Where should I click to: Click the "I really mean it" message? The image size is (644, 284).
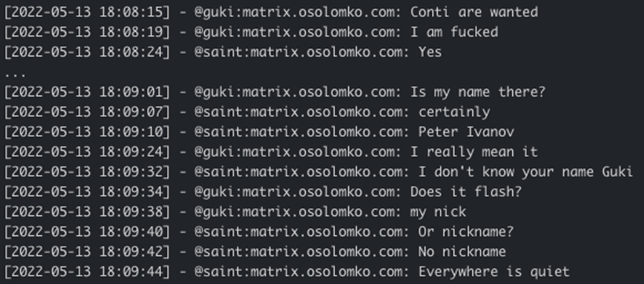pyautogui.click(x=474, y=151)
